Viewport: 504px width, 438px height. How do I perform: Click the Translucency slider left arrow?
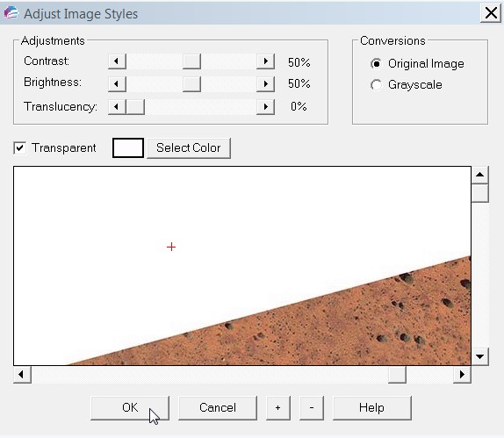(x=117, y=107)
